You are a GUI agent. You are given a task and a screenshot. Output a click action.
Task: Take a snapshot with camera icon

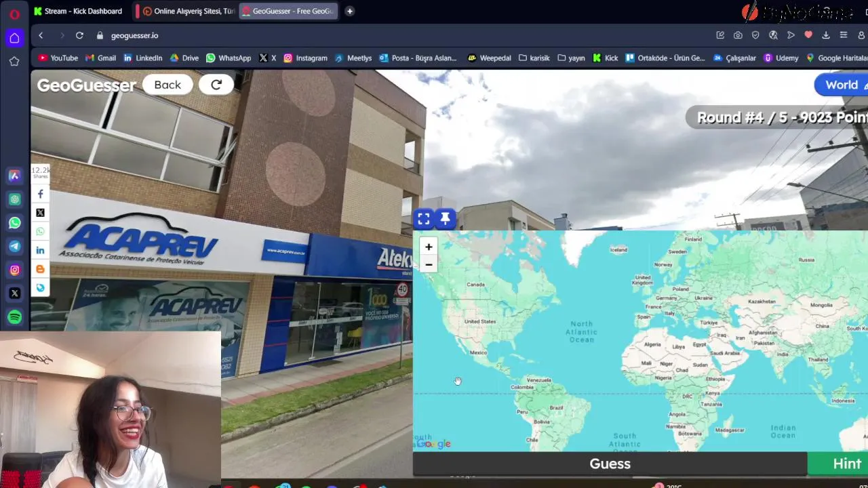pyautogui.click(x=738, y=35)
